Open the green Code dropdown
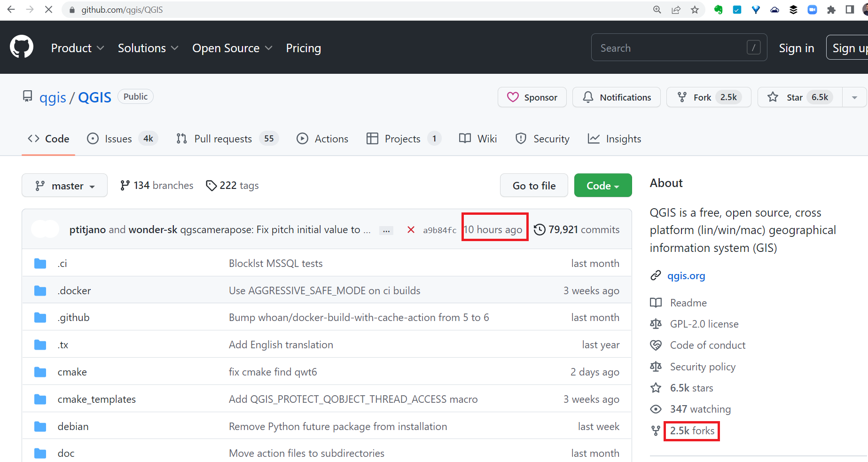The image size is (868, 462). tap(603, 186)
